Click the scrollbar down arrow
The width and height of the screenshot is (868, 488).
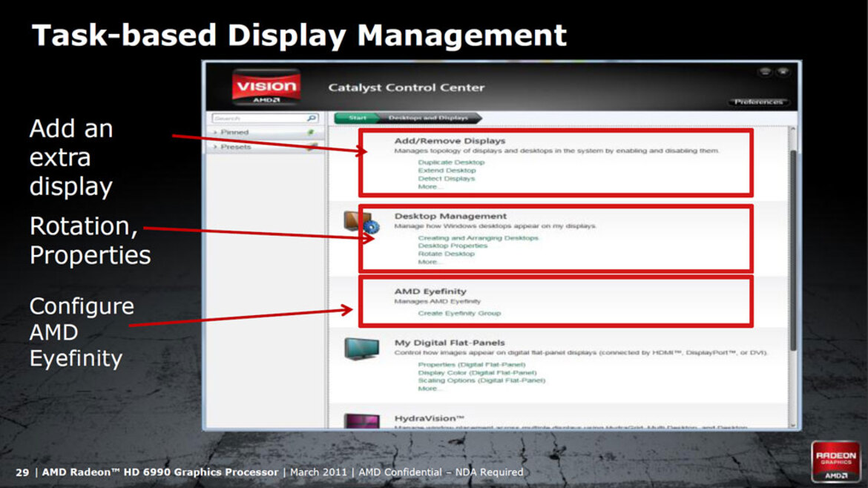pos(793,425)
